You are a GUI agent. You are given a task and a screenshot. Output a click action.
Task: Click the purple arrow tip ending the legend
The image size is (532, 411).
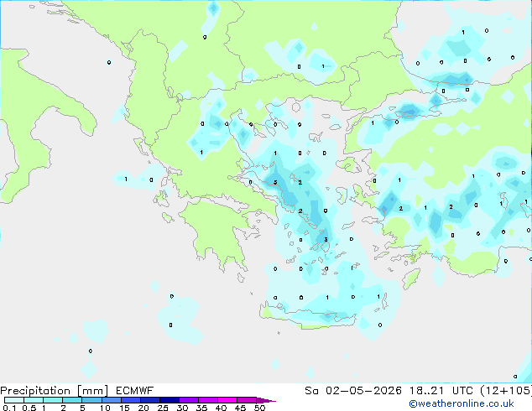click(x=266, y=400)
